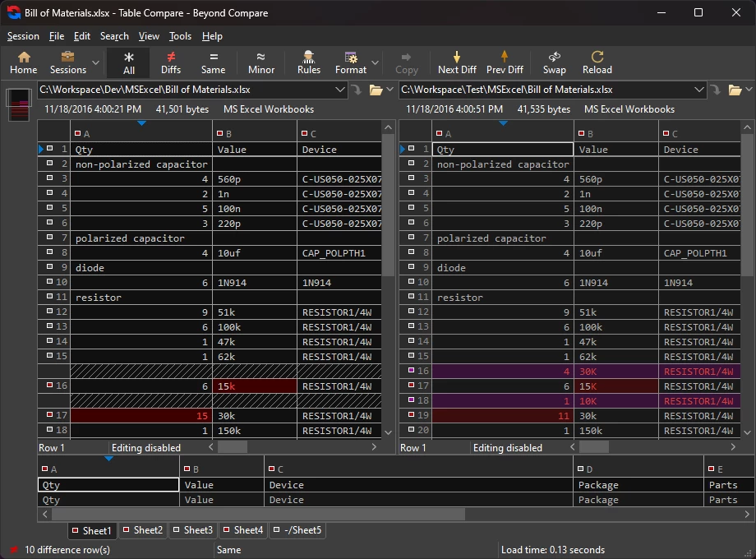Toggle the Diffs only display filter
This screenshot has width=756, height=559.
coord(171,62)
